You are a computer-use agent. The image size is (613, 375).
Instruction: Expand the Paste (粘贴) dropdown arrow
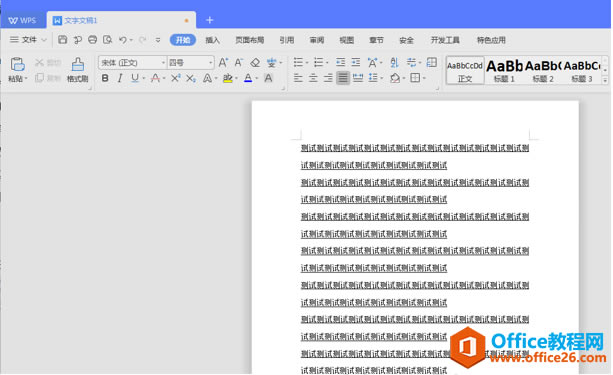click(26, 79)
